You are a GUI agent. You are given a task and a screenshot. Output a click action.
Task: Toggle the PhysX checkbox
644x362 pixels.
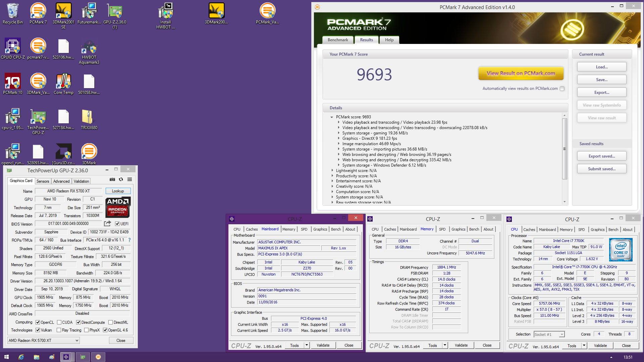[87, 330]
